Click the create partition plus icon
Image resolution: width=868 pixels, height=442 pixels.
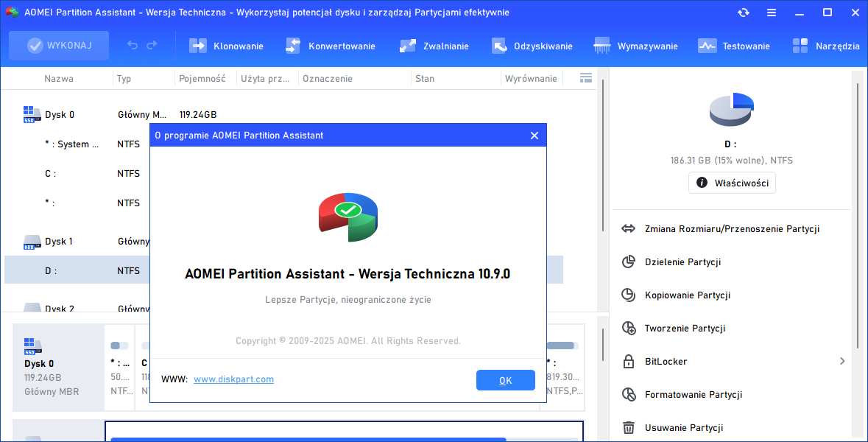point(629,328)
